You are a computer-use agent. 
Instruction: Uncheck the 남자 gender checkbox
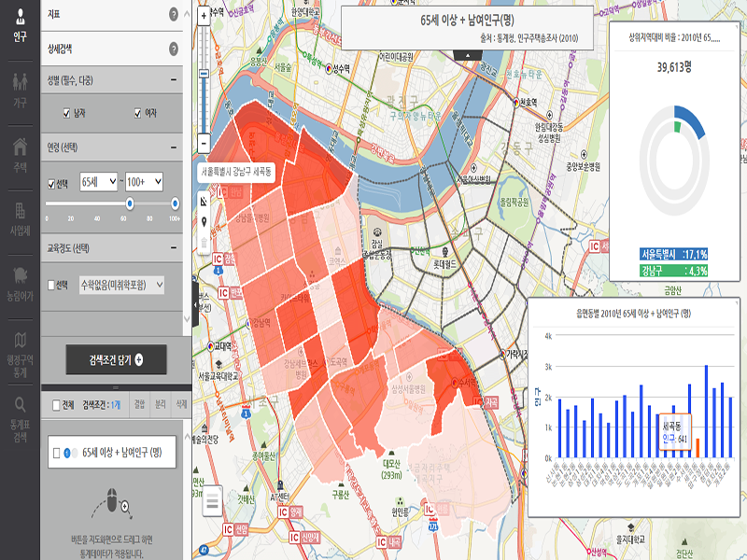(66, 114)
